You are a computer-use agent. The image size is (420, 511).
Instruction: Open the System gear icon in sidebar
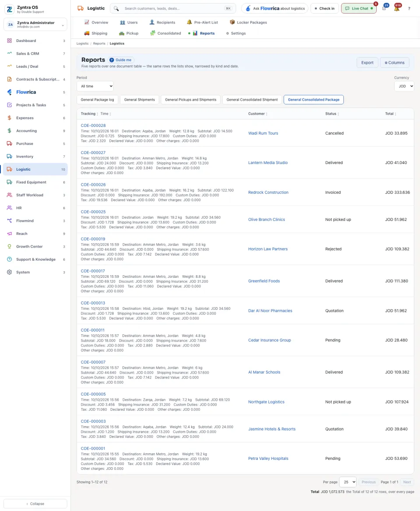point(10,272)
